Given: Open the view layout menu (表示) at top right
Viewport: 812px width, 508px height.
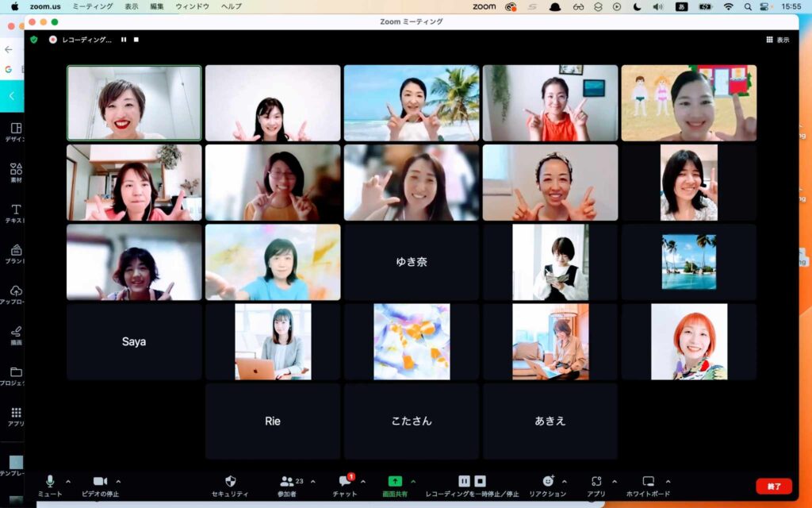Looking at the screenshot, I should pyautogui.click(x=777, y=40).
